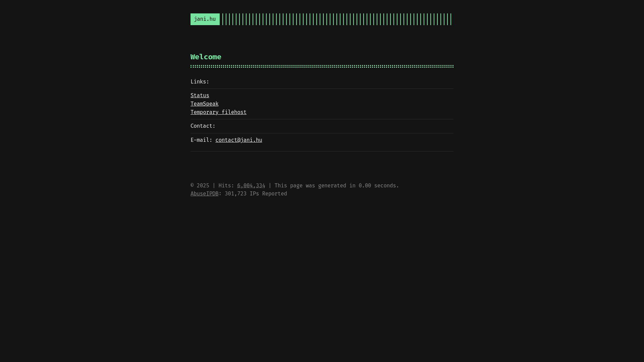This screenshot has width=644, height=362.
Task: Click the Welcome heading
Action: (x=206, y=57)
